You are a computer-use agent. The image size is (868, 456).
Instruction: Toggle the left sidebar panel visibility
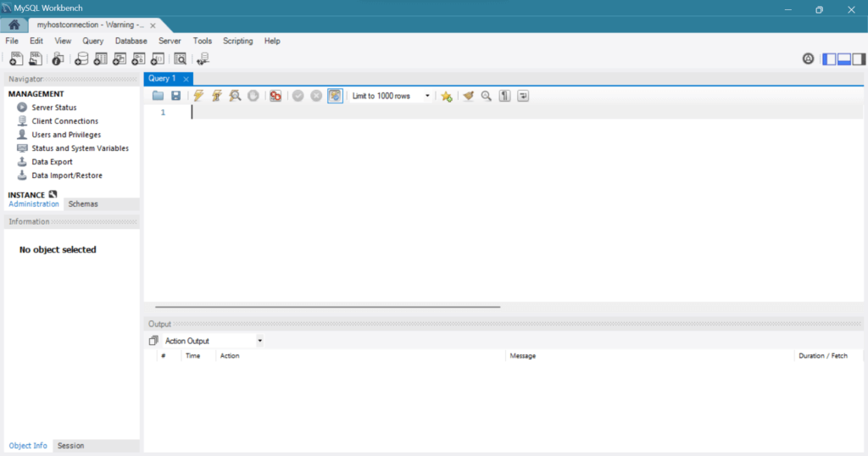pyautogui.click(x=829, y=58)
